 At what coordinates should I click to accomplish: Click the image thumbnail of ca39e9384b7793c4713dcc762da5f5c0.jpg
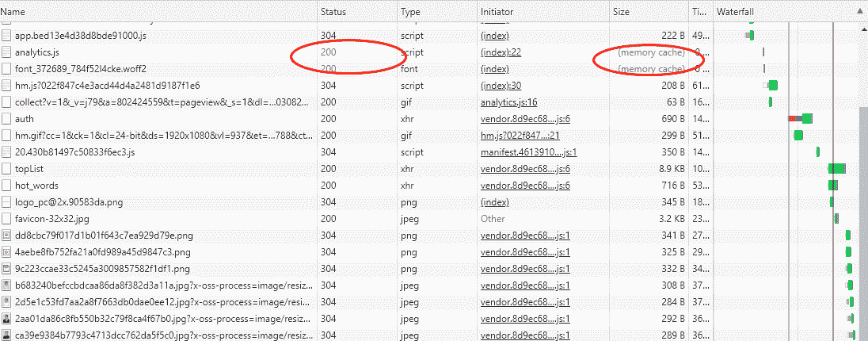click(x=6, y=335)
